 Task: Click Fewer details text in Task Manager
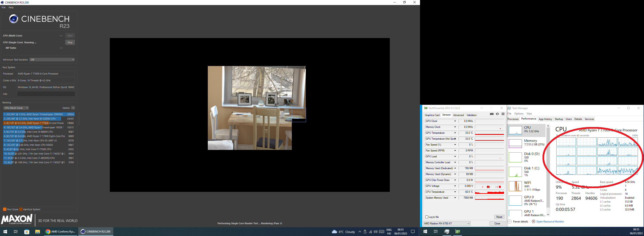(x=520, y=222)
